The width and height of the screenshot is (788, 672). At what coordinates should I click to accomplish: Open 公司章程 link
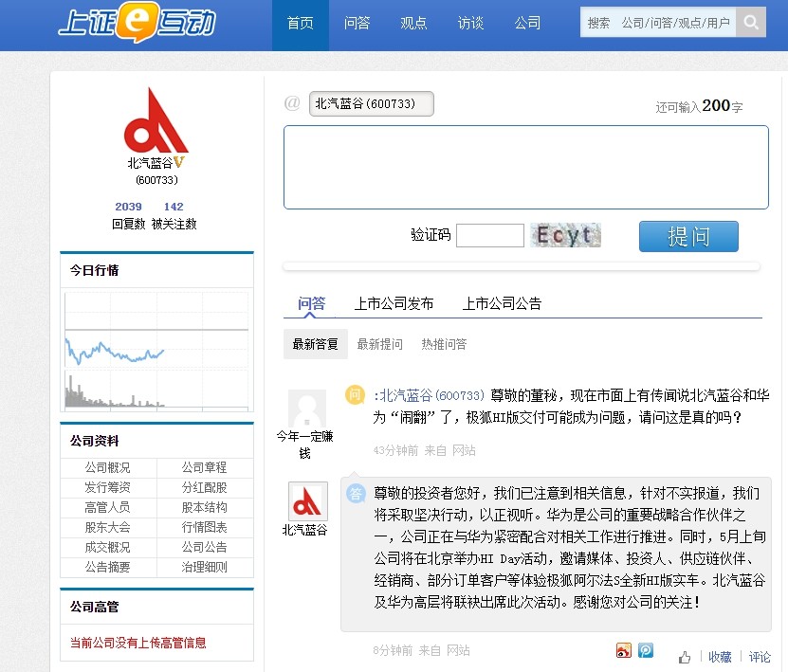coord(205,467)
